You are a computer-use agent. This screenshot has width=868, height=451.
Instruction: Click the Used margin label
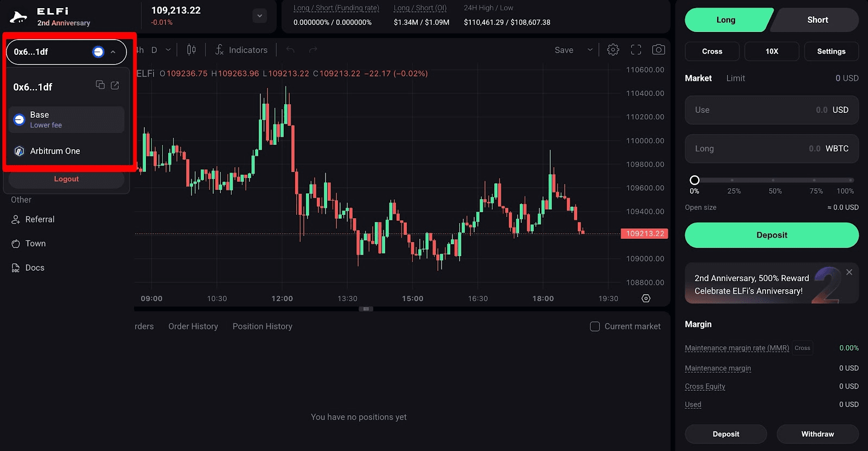click(x=693, y=404)
